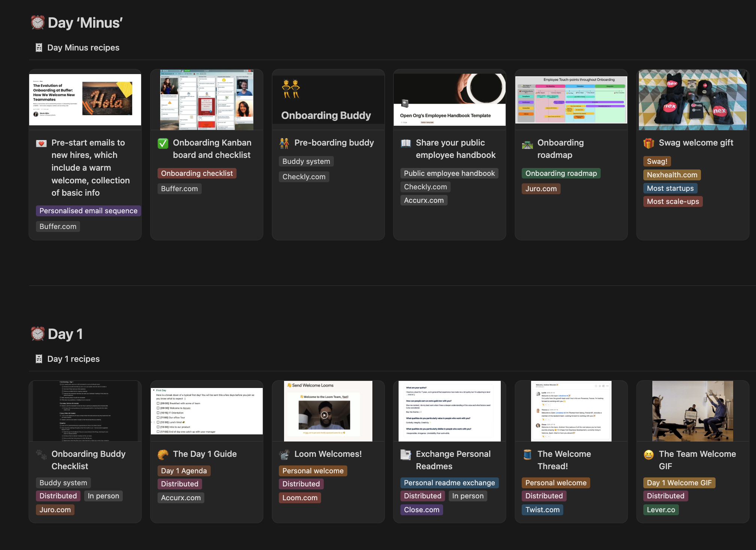
Task: Click the receipt icon next to Day Minus recipes
Action: coord(39,48)
